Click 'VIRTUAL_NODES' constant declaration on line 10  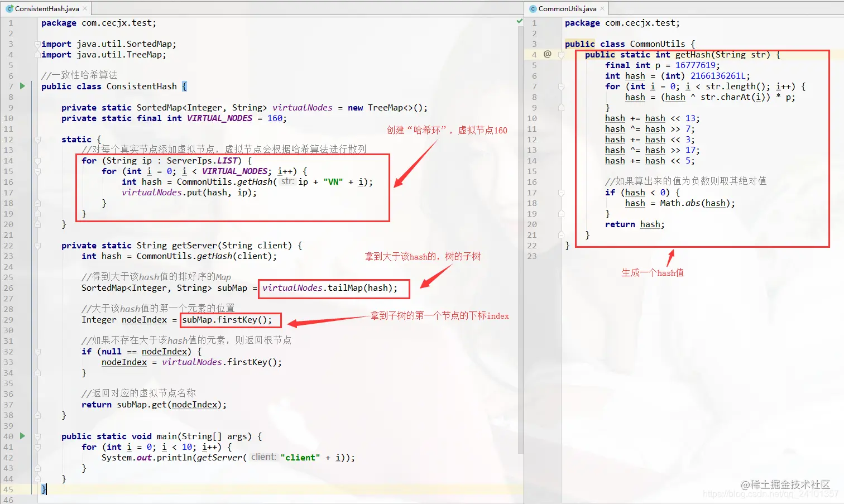219,118
